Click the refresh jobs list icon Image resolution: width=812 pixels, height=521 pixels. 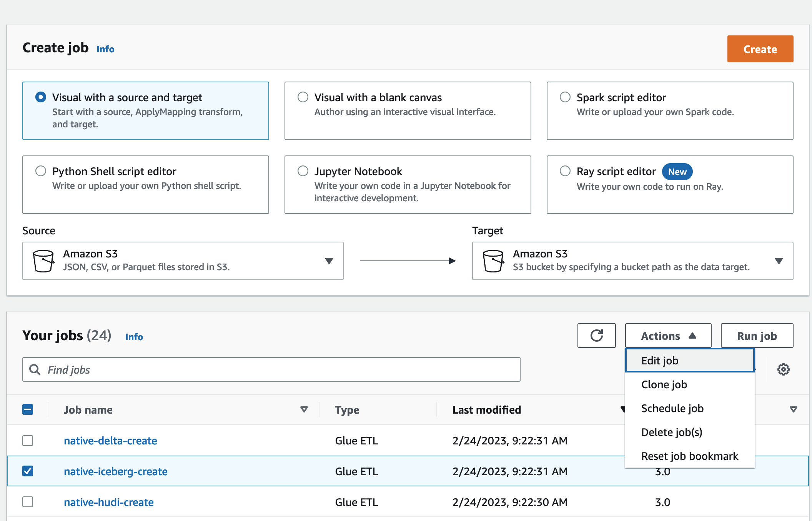point(597,336)
